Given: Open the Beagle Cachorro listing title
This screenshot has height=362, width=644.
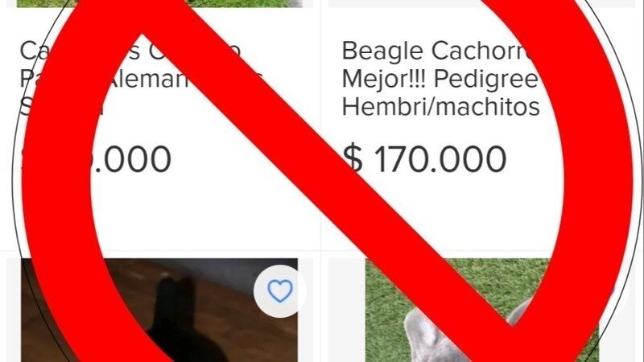Looking at the screenshot, I should click(440, 78).
